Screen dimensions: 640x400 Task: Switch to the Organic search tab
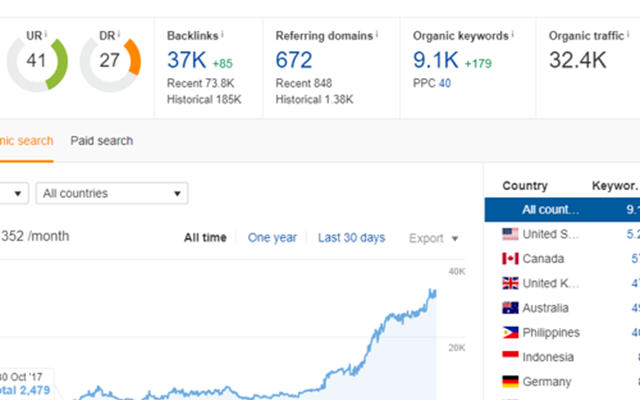[27, 141]
